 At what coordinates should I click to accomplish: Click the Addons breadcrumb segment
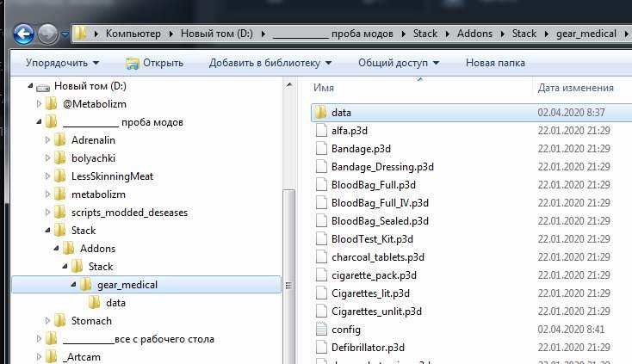[474, 34]
